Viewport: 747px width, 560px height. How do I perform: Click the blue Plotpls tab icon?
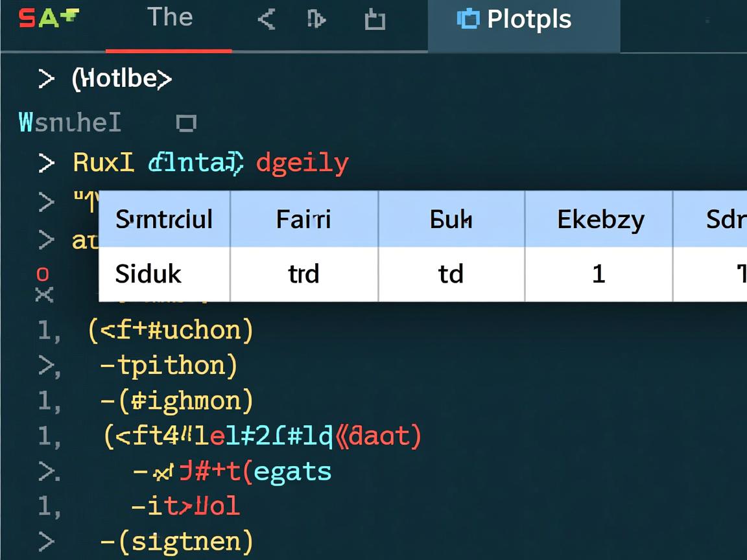tap(467, 19)
